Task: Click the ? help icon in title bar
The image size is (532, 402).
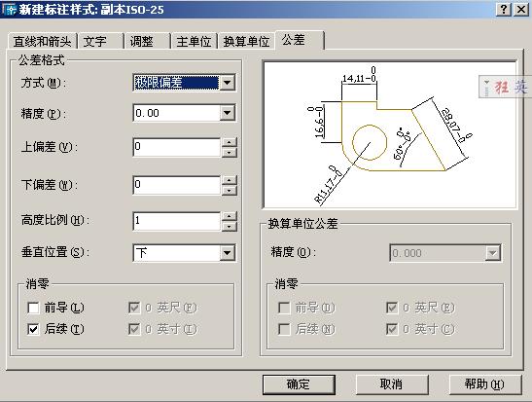Action: pos(504,9)
